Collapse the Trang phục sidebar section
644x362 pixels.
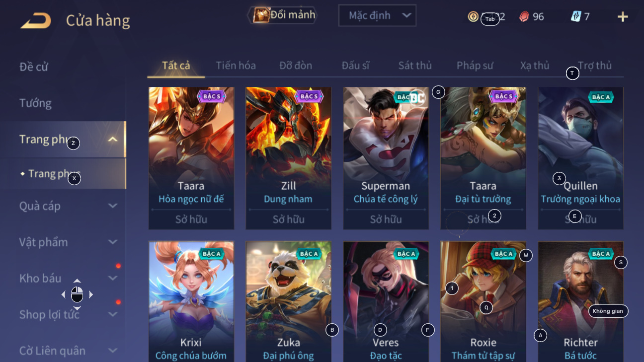113,140
